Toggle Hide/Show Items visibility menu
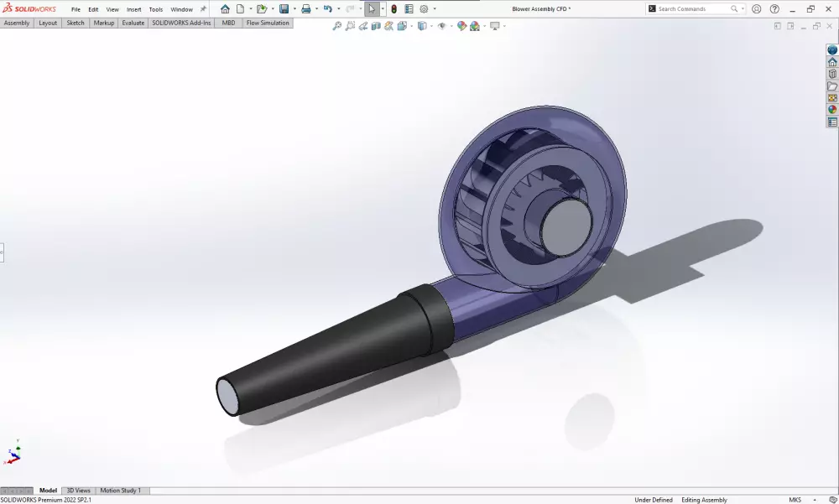The height and width of the screenshot is (504, 839). pyautogui.click(x=442, y=26)
